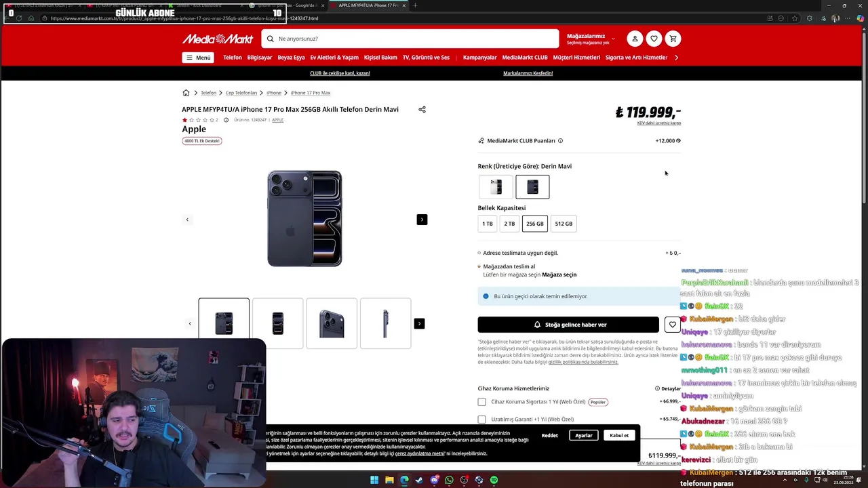The width and height of the screenshot is (868, 488).
Task: Open the Mağazalarımız store selector dropdown
Action: point(591,39)
